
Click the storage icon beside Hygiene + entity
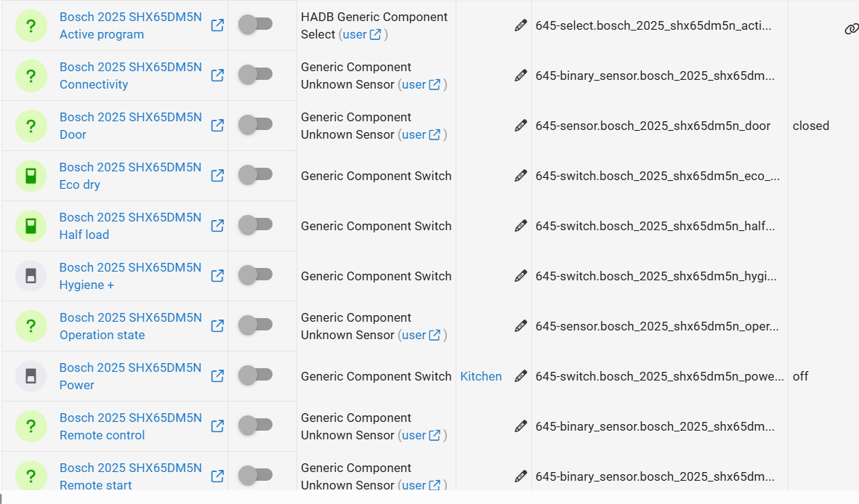tap(31, 276)
